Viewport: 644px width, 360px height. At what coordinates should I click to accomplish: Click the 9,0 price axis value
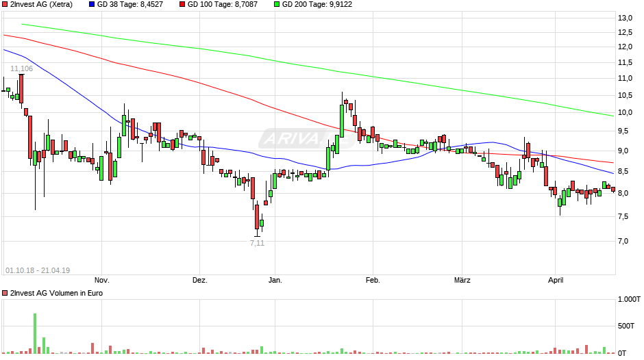(x=623, y=151)
